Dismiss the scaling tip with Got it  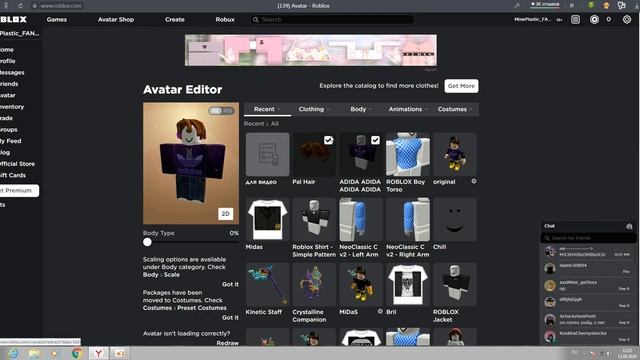click(230, 284)
